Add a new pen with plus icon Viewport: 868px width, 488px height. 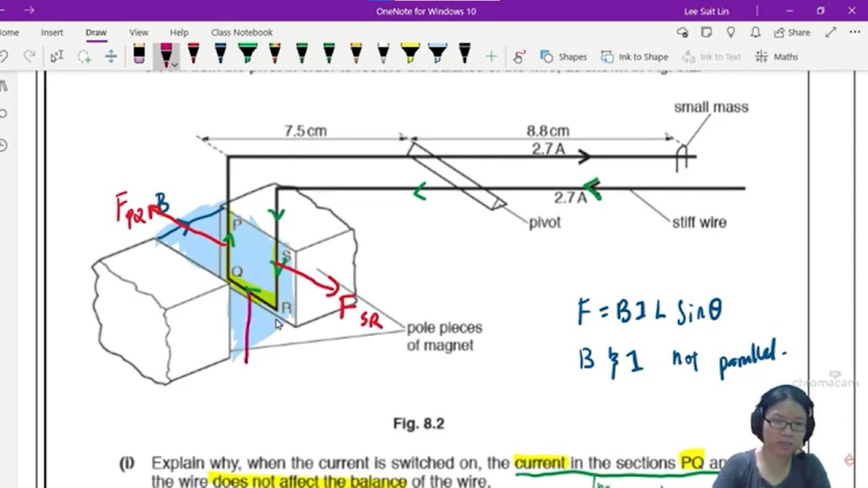(x=491, y=57)
